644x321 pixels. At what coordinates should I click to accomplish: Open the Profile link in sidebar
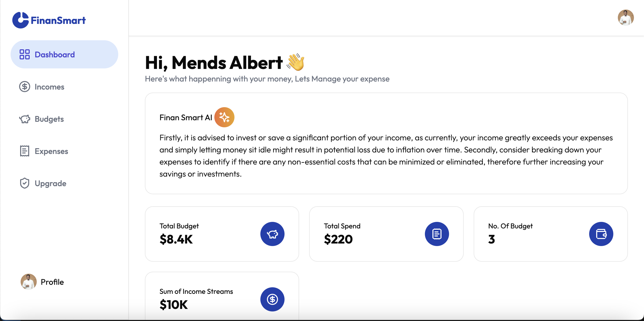[52, 282]
